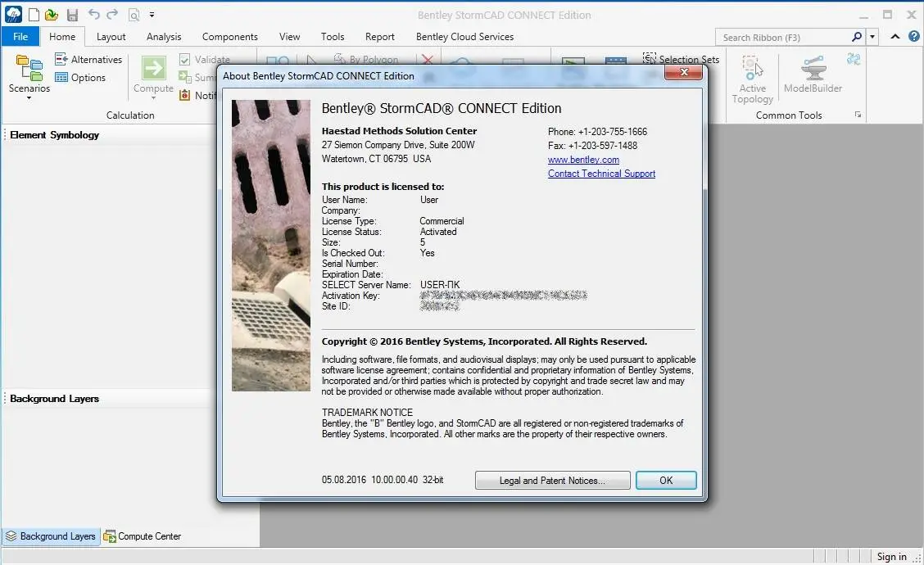Screen dimensions: 924x565
Task: Open Alternatives from the Calculation group
Action: pyautogui.click(x=88, y=59)
